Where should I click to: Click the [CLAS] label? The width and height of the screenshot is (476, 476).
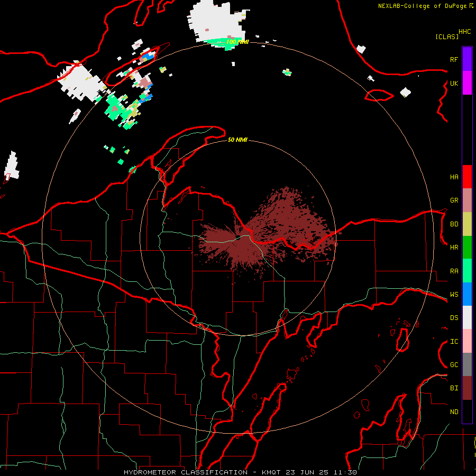click(447, 36)
